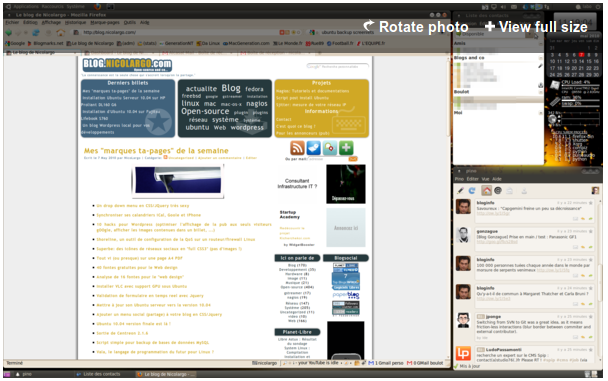The height and width of the screenshot is (381, 608).
Task: Click the Open-source tag in the tag cloud
Action: click(x=205, y=111)
